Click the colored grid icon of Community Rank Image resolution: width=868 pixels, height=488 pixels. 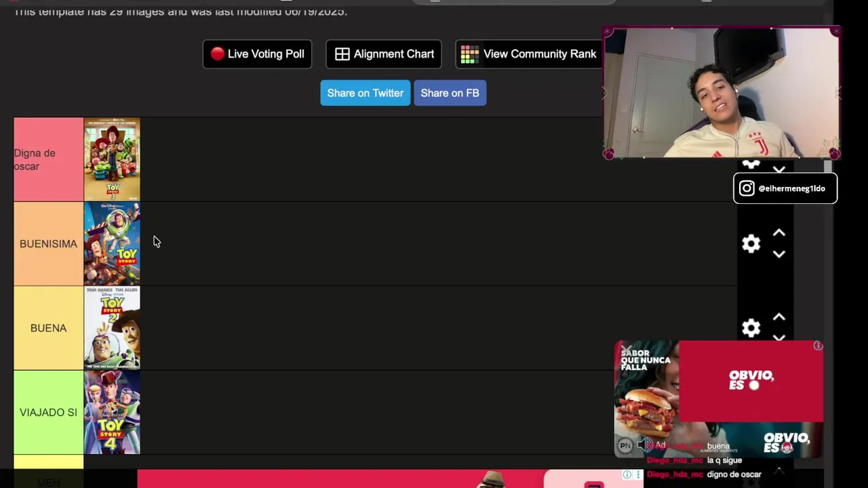[x=469, y=54]
